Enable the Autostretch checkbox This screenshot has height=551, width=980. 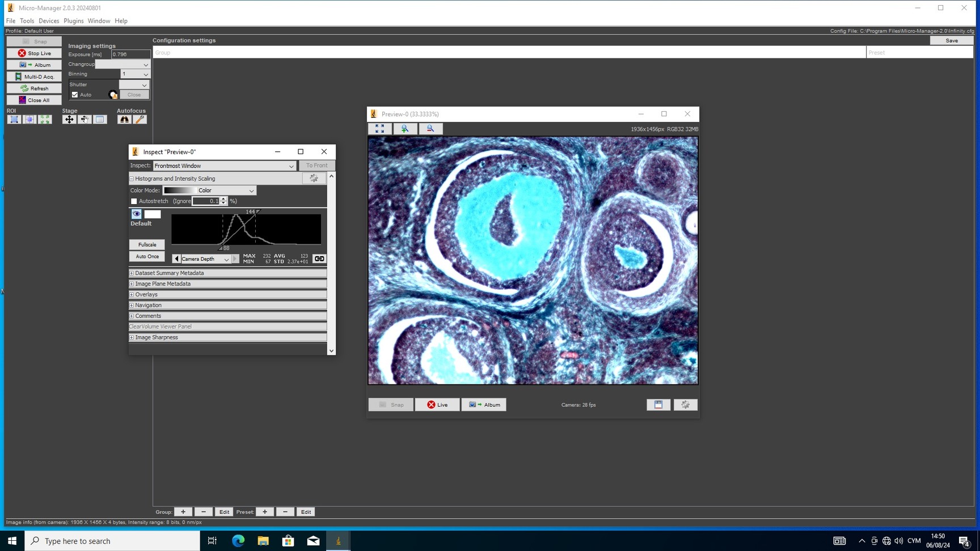pyautogui.click(x=134, y=201)
